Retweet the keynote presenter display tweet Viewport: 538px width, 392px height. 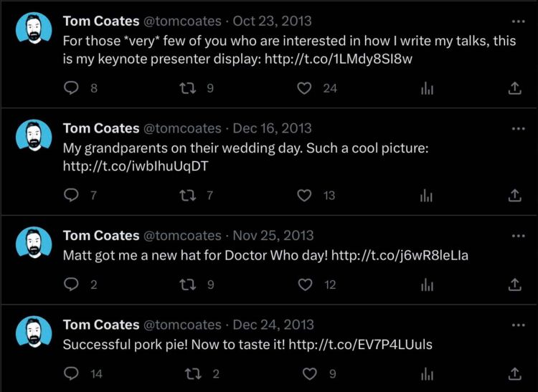coord(188,88)
